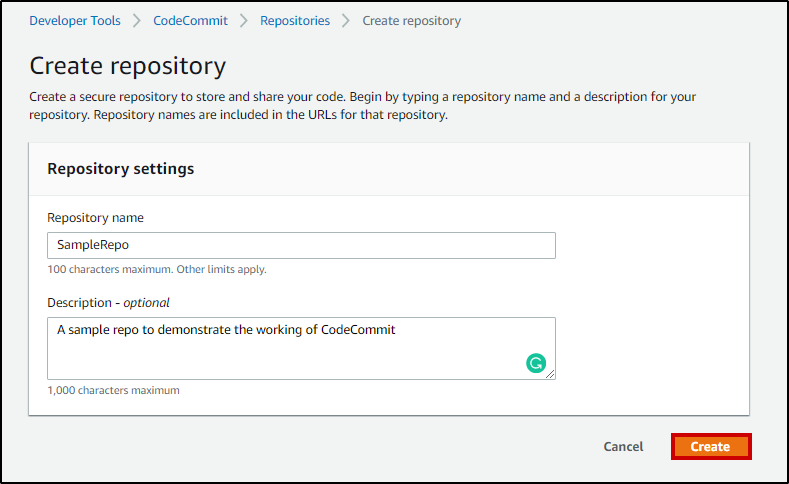Focus the Description text area
This screenshot has height=484, width=789.
click(x=301, y=348)
